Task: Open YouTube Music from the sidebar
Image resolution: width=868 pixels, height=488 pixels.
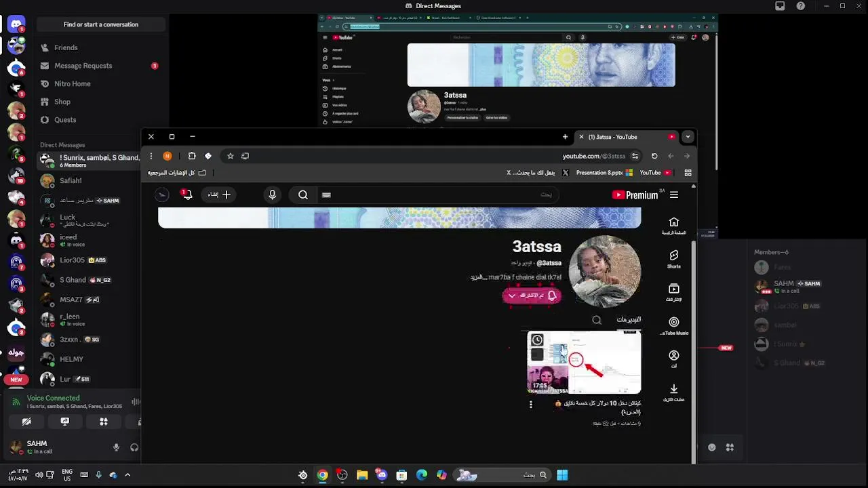Action: pyautogui.click(x=673, y=325)
